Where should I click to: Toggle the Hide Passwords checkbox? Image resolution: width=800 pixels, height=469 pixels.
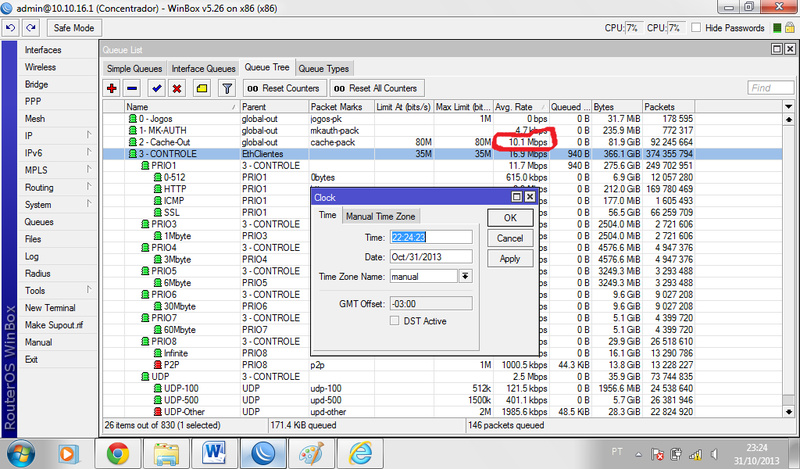tap(696, 28)
